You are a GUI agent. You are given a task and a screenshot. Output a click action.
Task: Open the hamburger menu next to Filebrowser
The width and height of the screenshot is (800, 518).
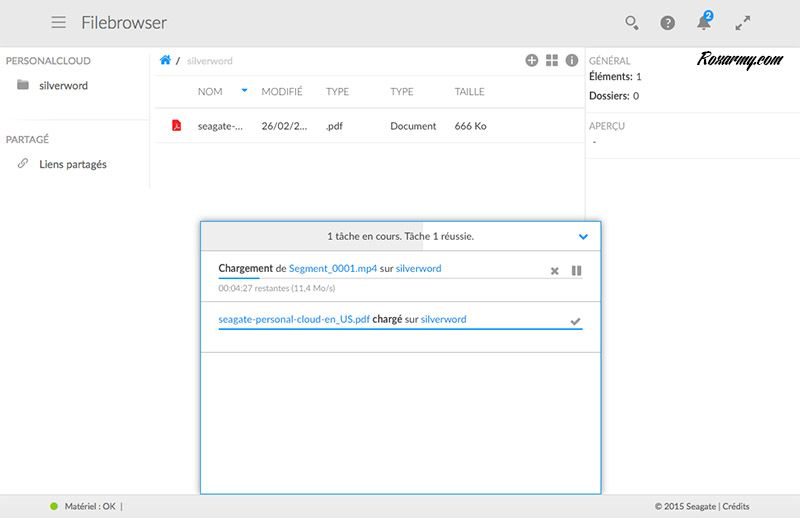(x=59, y=22)
